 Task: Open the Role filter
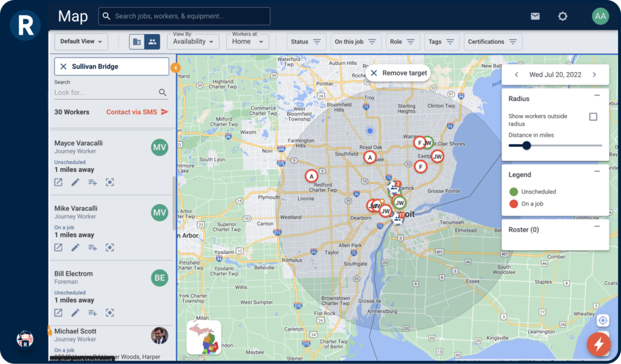coord(402,42)
